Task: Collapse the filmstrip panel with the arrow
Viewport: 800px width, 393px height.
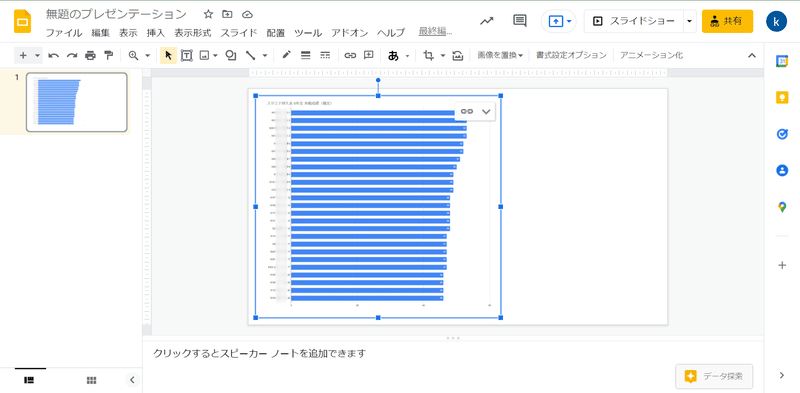Action: (x=132, y=380)
